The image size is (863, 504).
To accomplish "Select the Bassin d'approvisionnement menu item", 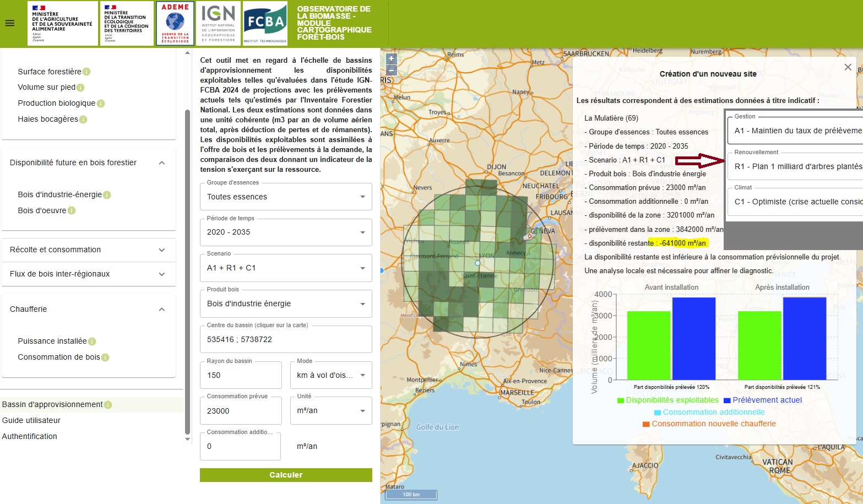I will 52,405.
